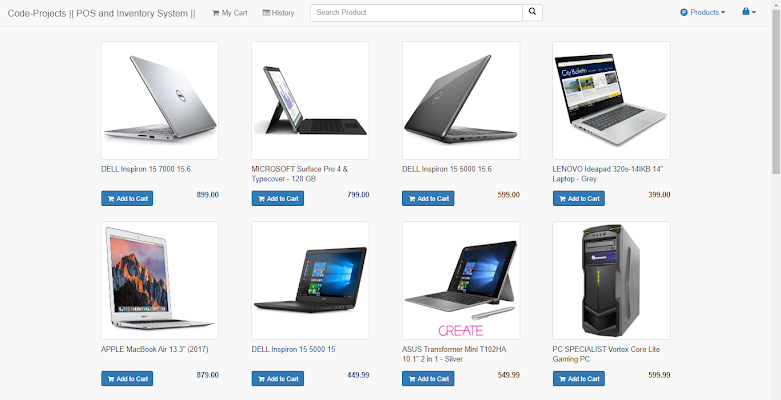Click the Code-Projects POS brand title link
Image resolution: width=781 pixels, height=400 pixels.
pos(102,13)
